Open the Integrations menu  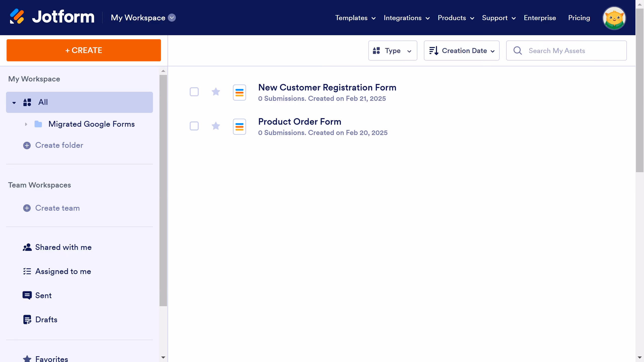click(407, 18)
